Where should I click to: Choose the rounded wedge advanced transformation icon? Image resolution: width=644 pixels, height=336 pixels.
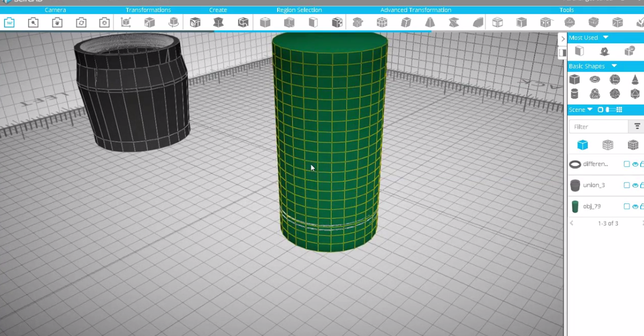point(478,22)
